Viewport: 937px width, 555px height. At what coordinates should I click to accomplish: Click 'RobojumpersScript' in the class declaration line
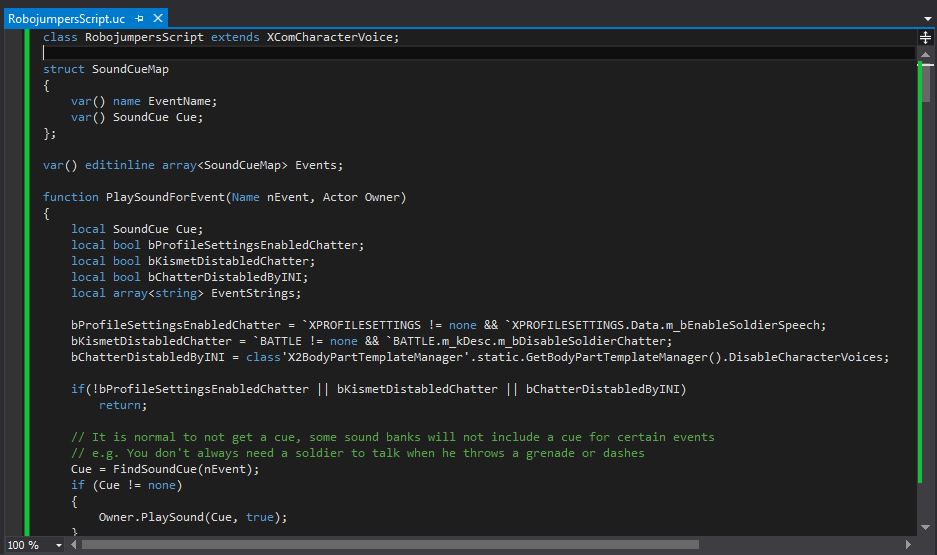(x=144, y=37)
